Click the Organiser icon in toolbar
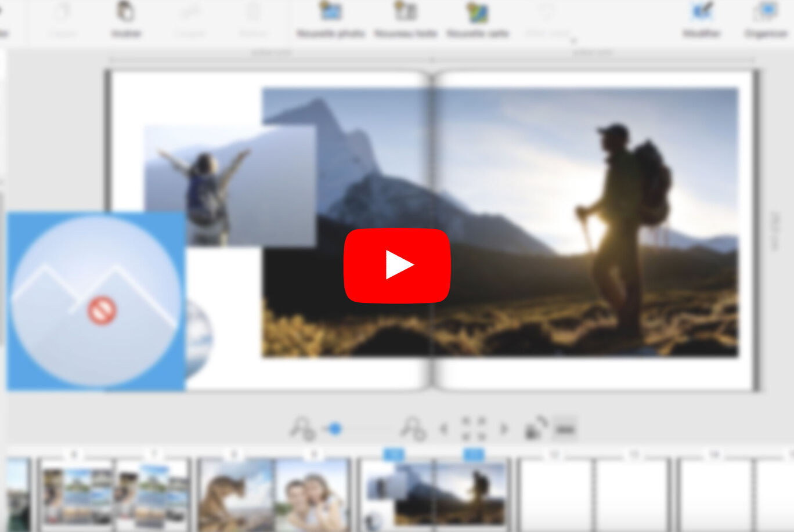Viewport: 794px width, 532px height. pos(765,12)
